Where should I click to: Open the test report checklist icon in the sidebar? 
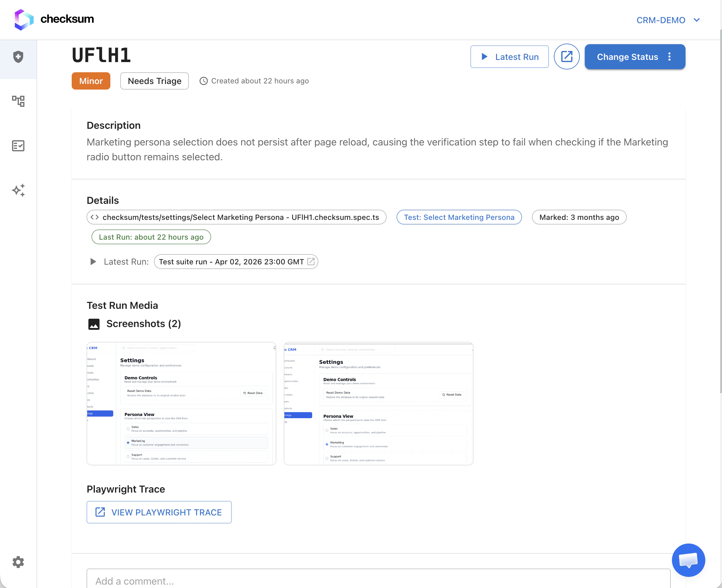pyautogui.click(x=18, y=146)
